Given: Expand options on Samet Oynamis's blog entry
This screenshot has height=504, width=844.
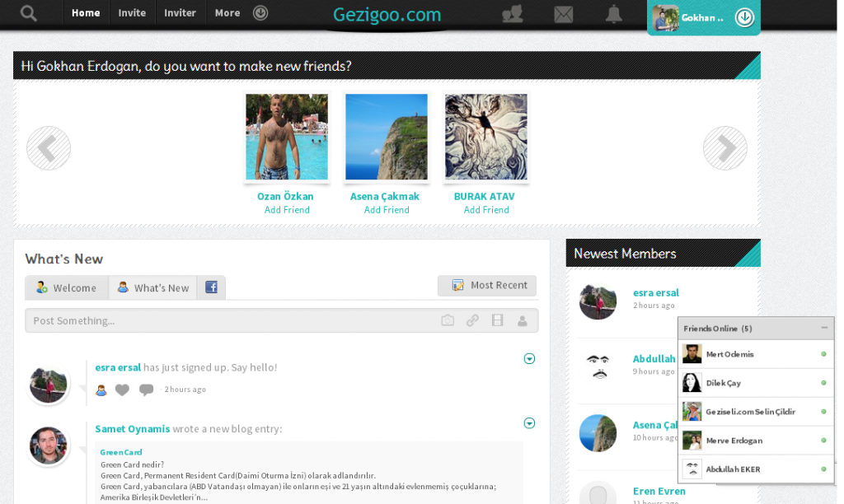Looking at the screenshot, I should coord(529,422).
